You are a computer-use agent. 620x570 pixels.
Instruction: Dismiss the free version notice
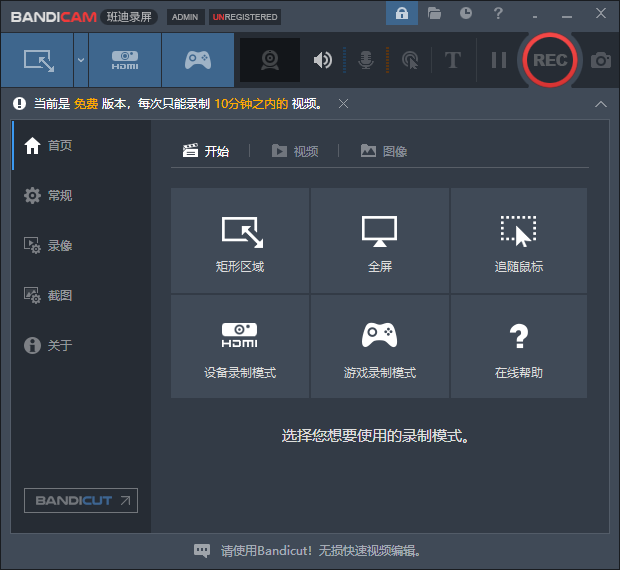pyautogui.click(x=343, y=104)
